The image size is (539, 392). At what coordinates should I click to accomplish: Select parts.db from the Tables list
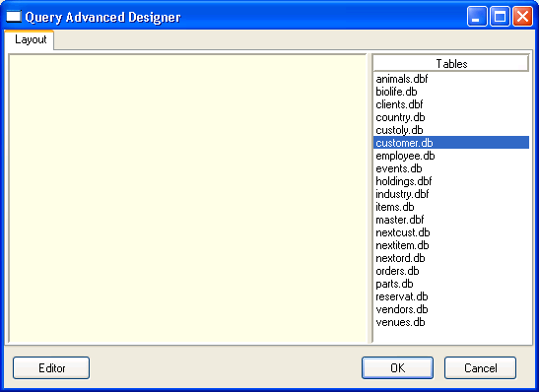click(x=451, y=284)
